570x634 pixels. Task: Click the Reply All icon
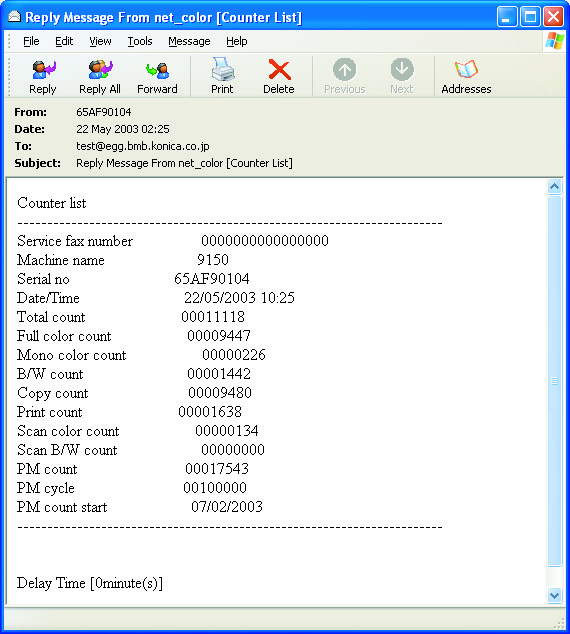[100, 70]
